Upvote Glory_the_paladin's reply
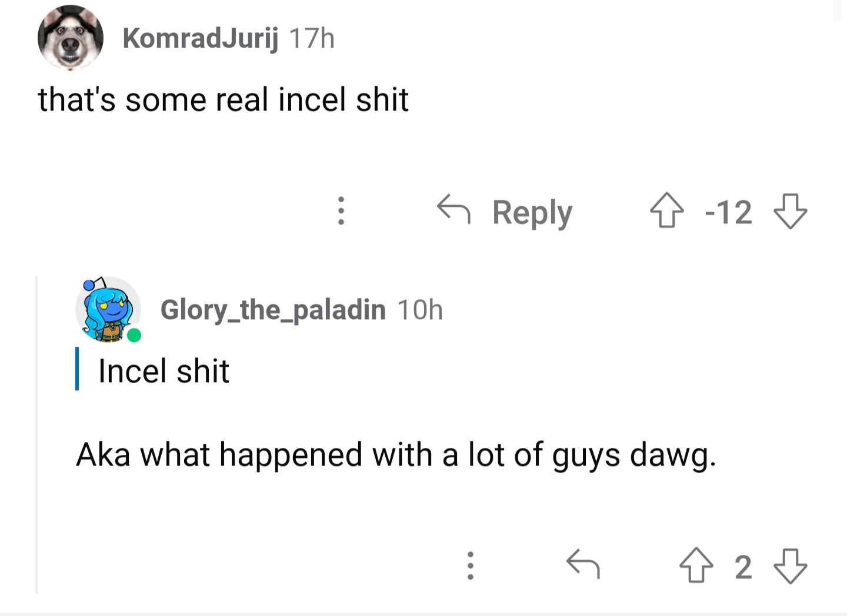 [696, 566]
